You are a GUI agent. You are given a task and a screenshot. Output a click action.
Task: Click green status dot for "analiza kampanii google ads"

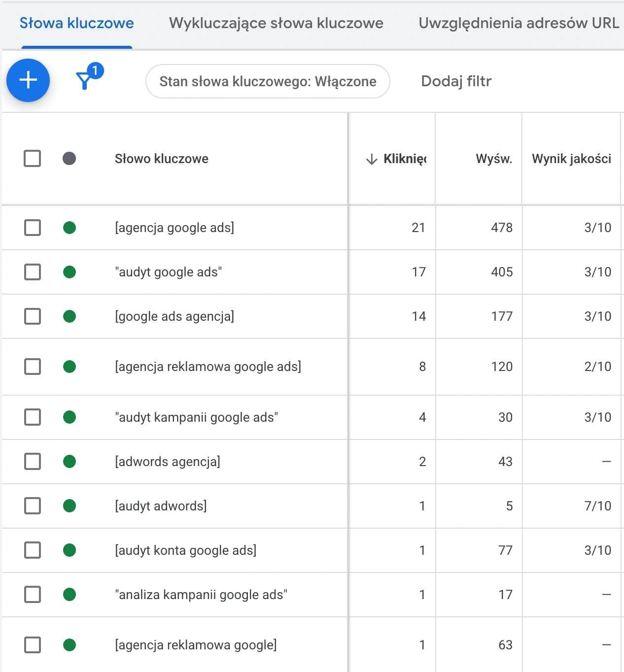coord(69,595)
